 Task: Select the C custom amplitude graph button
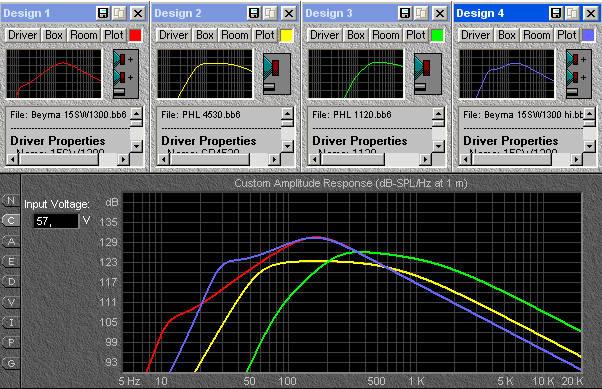[x=11, y=220]
